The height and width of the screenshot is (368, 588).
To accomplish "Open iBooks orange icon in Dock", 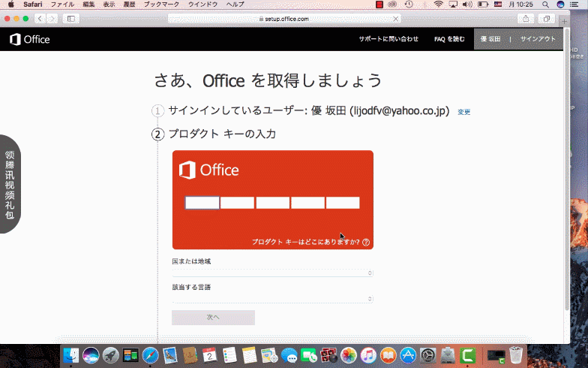I will (388, 354).
